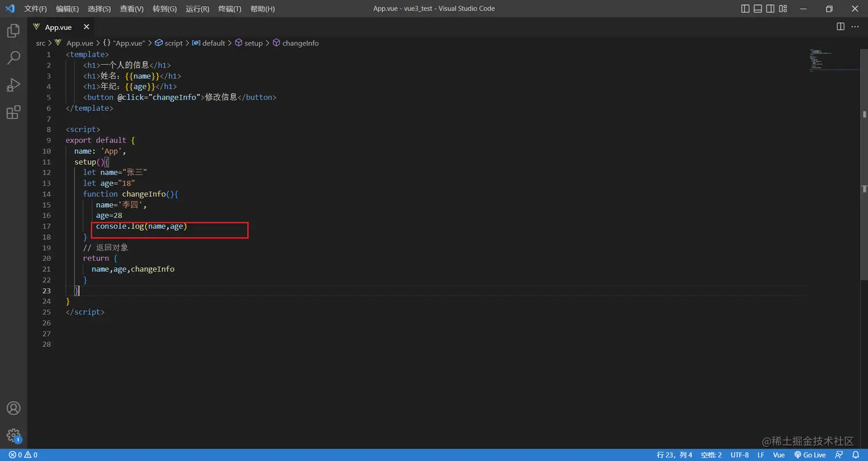The image size is (868, 461).
Task: Click src breadcrumb segment
Action: [40, 43]
